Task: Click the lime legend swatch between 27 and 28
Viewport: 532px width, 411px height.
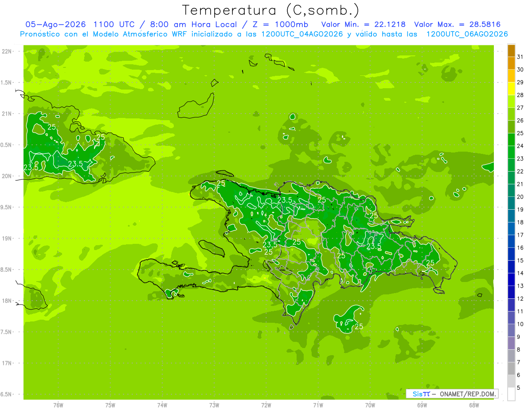Action: [511, 101]
